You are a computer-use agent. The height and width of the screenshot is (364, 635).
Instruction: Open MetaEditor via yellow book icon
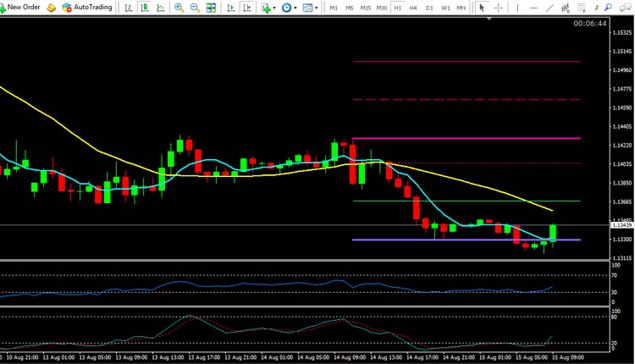(51, 8)
